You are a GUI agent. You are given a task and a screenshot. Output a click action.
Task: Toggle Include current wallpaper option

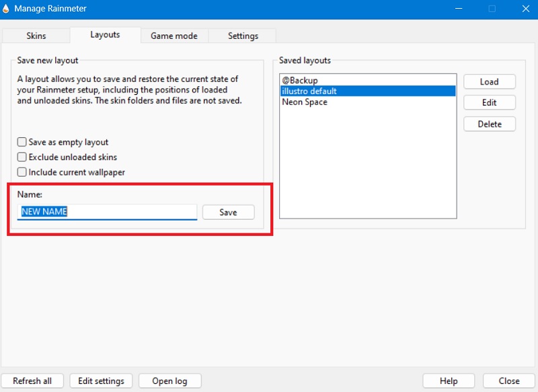pyautogui.click(x=22, y=172)
